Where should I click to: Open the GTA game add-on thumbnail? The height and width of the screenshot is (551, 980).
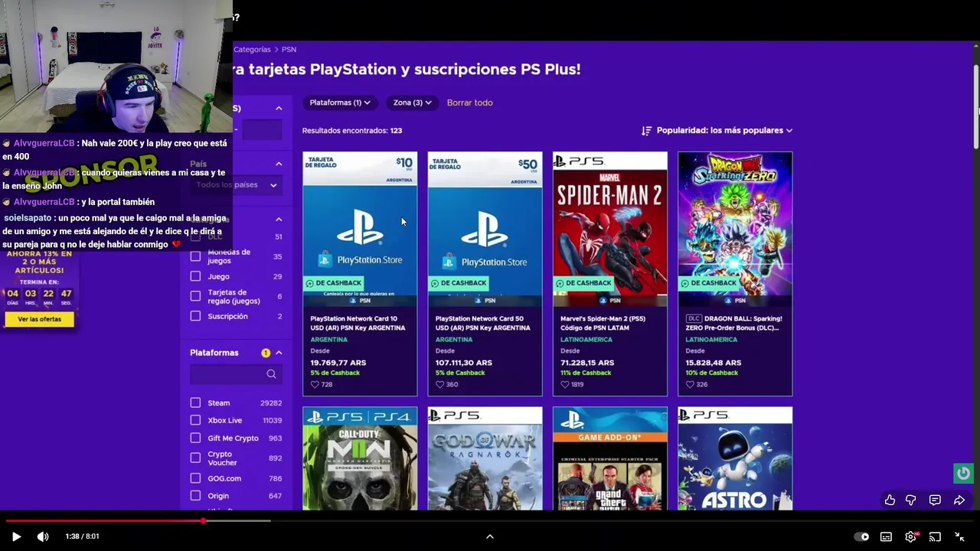pyautogui.click(x=610, y=458)
